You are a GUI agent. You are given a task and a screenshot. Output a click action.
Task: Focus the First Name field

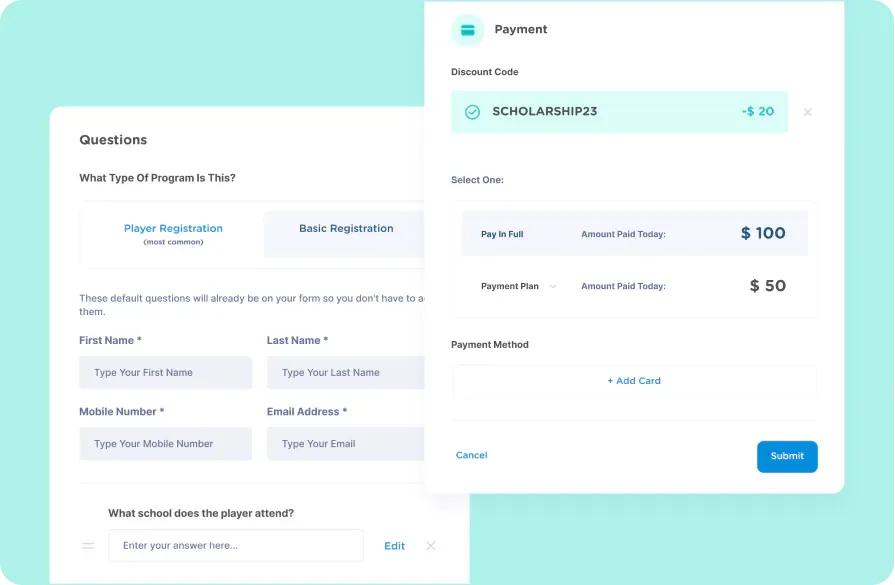click(x=166, y=373)
